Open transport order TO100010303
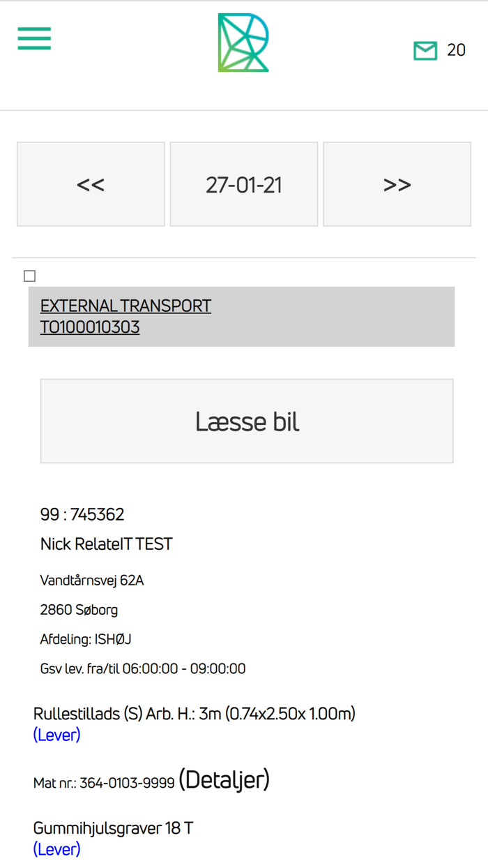 [90, 326]
